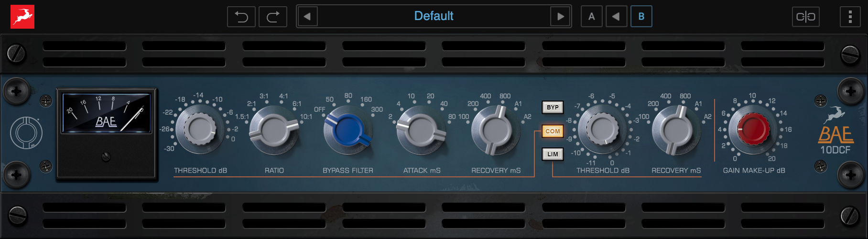
Task: Go to next preset with right arrow
Action: pos(561,17)
